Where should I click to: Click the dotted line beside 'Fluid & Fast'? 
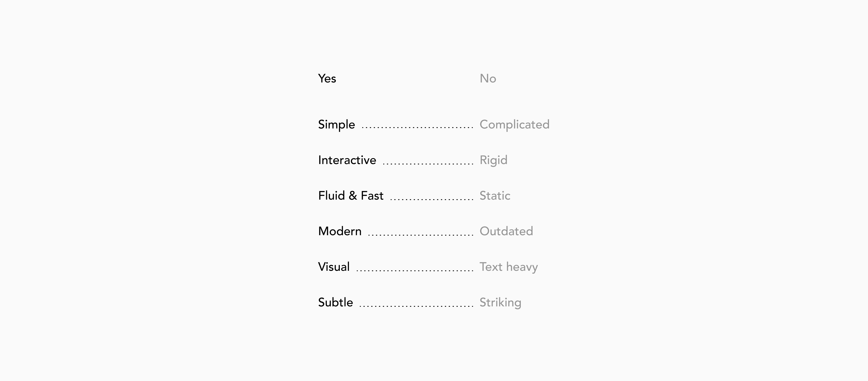point(432,199)
